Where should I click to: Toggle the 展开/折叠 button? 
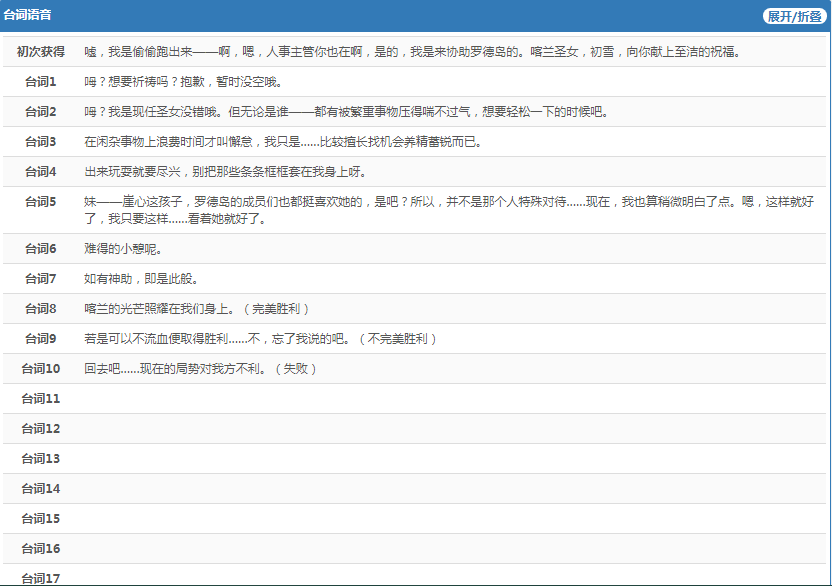coord(794,16)
